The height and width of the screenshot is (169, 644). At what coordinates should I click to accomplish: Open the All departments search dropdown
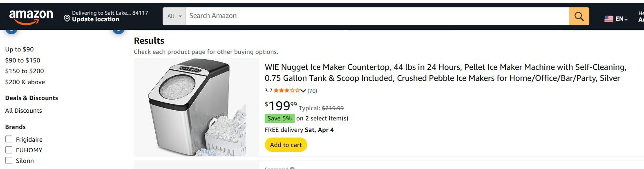[174, 16]
